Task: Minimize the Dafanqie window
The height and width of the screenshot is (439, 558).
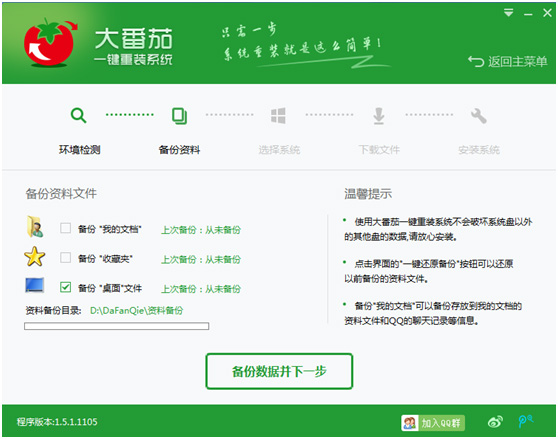Action: (528, 14)
